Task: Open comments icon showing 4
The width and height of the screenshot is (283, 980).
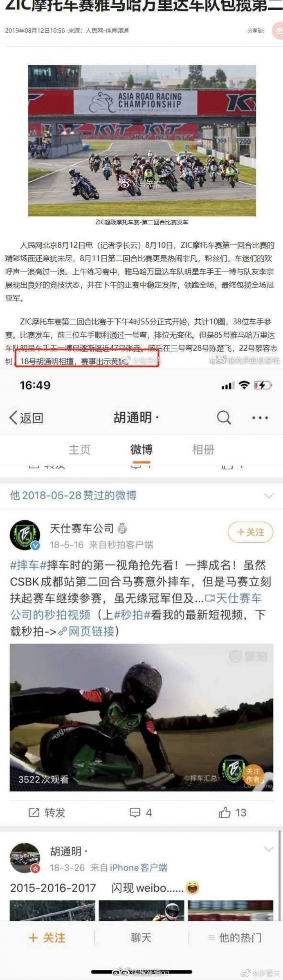Action: pyautogui.click(x=141, y=812)
